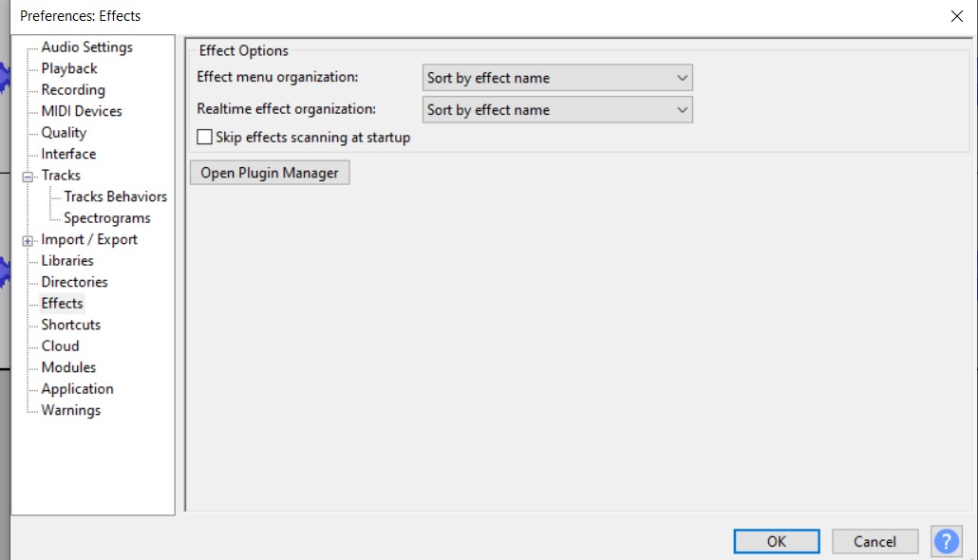Switch to the Quality preferences page
The height and width of the screenshot is (560, 978).
pyautogui.click(x=64, y=133)
